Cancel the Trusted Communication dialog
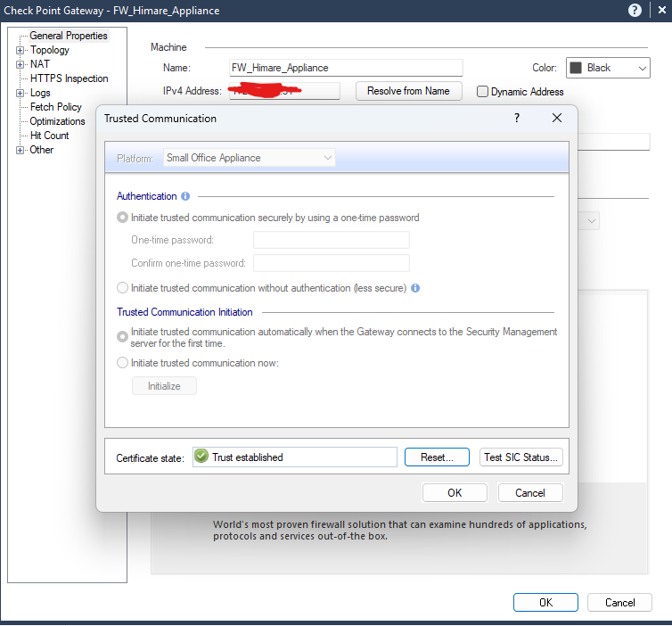This screenshot has width=672, height=626. (x=530, y=492)
